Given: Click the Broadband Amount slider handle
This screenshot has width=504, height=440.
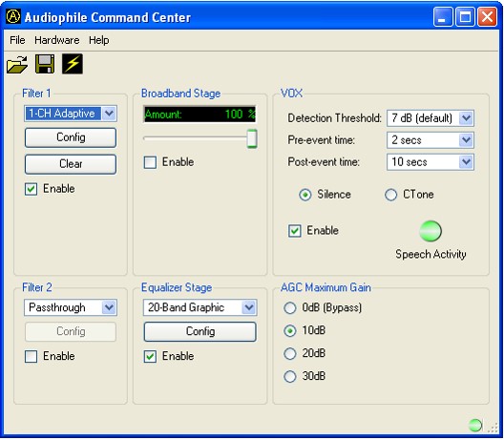Looking at the screenshot, I should point(252,138).
